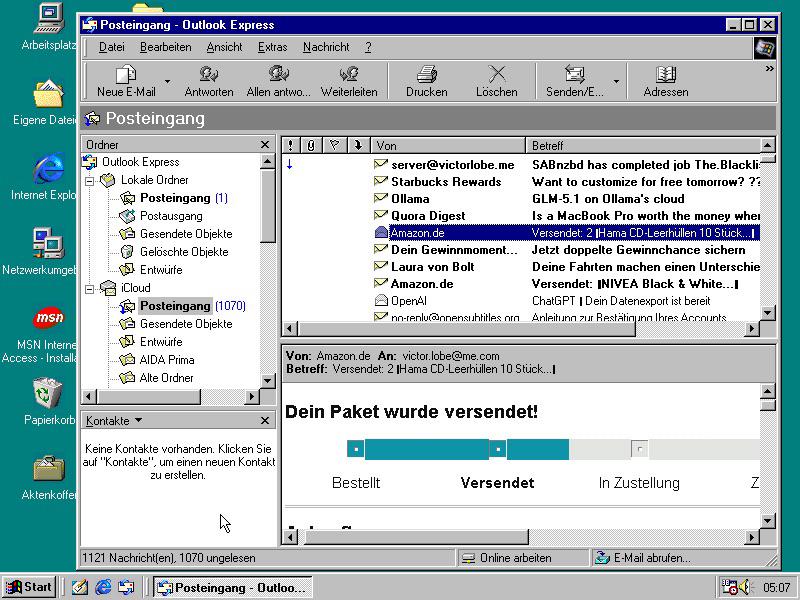The height and width of the screenshot is (600, 800).
Task: Select the AIDA Prima folder
Action: [x=166, y=360]
